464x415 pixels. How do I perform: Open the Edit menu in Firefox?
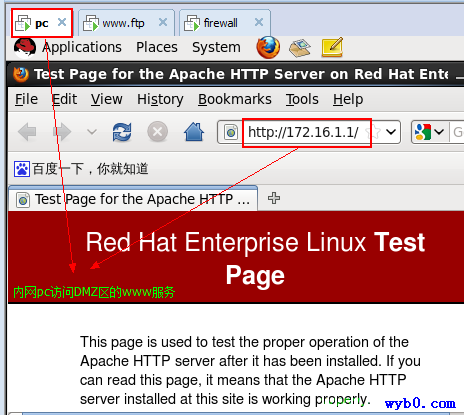tap(64, 99)
